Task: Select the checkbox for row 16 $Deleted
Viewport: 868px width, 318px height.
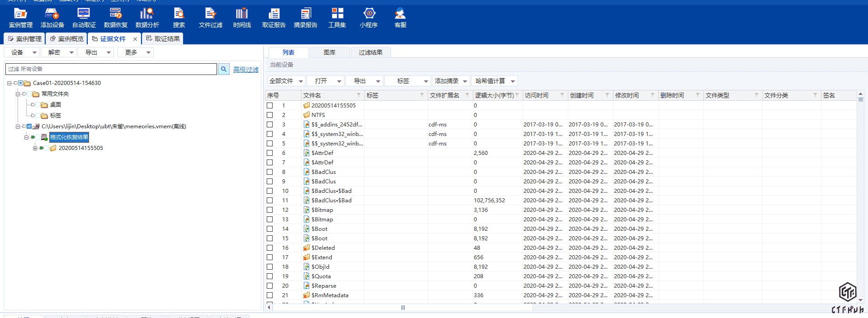Action: coord(270,248)
